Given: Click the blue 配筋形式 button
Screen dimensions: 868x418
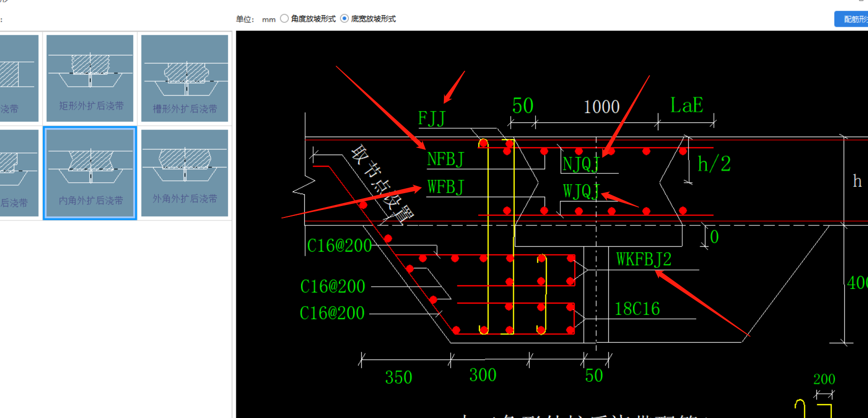Looking at the screenshot, I should [852, 19].
